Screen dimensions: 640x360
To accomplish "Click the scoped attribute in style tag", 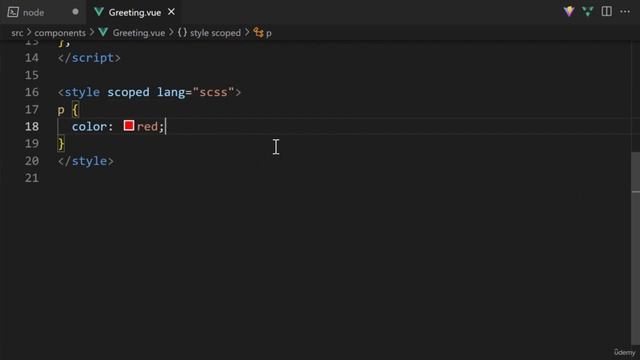I will point(128,93).
